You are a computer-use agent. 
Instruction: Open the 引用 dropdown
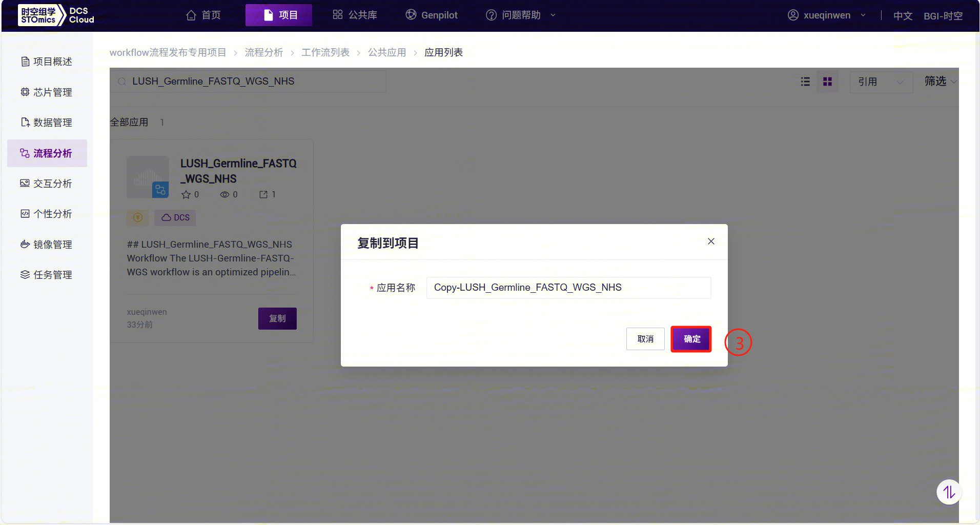point(881,82)
